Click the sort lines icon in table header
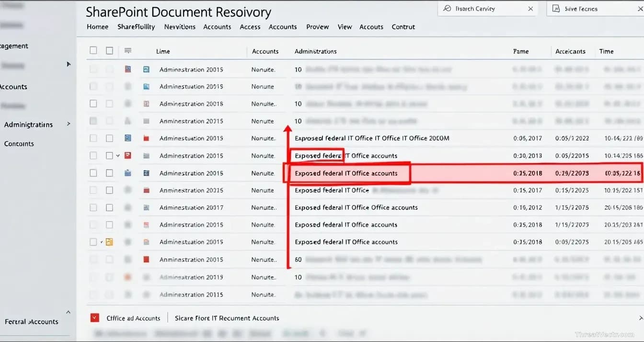 (x=128, y=50)
